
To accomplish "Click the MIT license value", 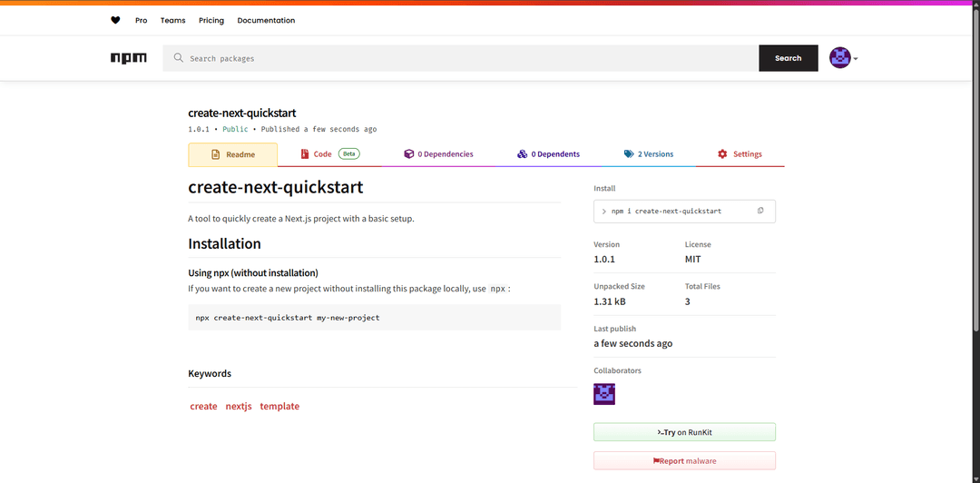I will 693,259.
